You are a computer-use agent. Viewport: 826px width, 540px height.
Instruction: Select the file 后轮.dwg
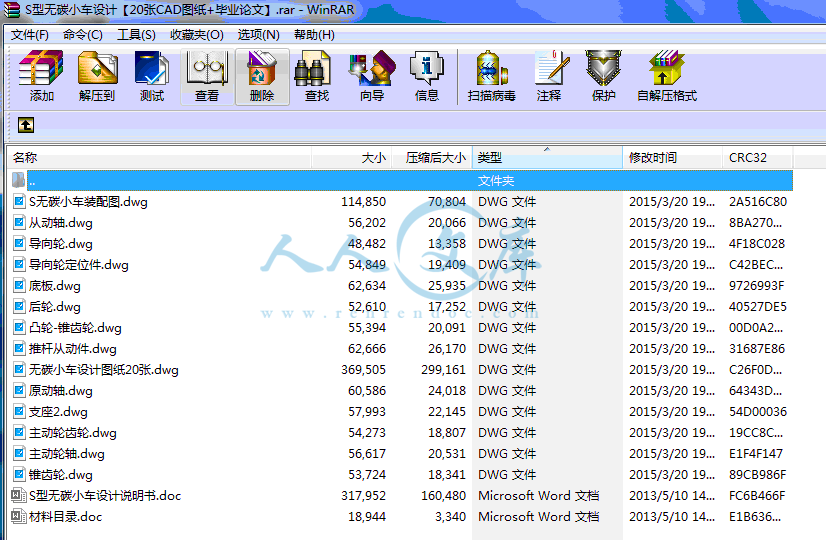(55, 307)
